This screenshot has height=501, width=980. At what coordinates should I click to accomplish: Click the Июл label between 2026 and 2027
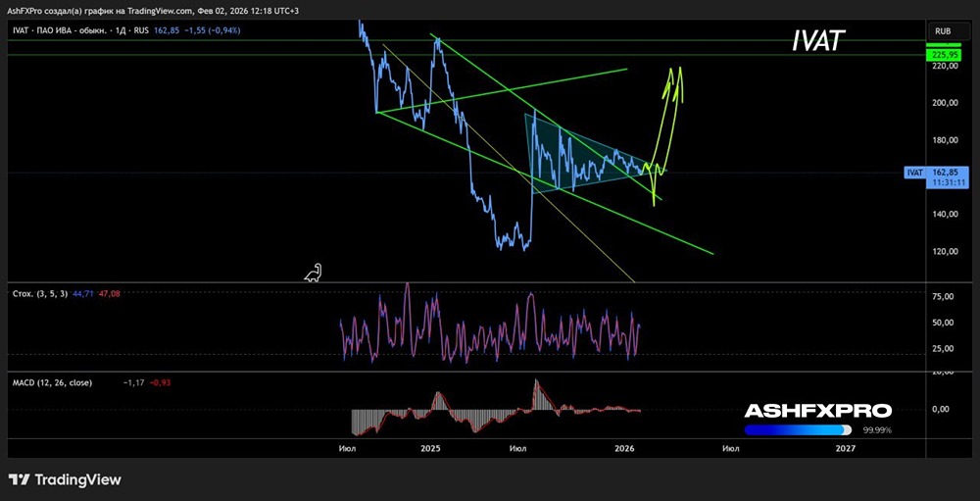tap(731, 448)
